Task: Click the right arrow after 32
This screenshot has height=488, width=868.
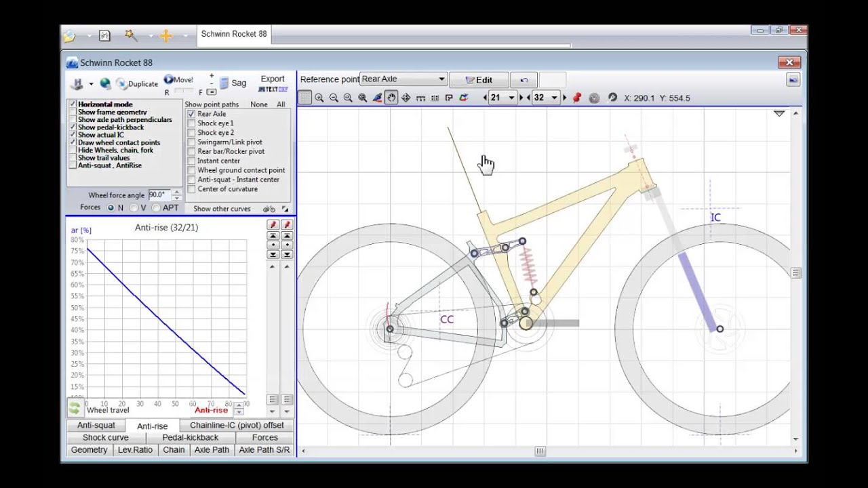Action: point(565,98)
